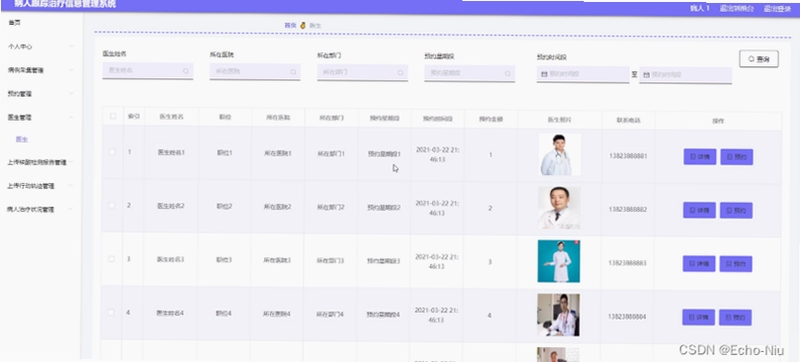Click the 所在部门4 cell

pos(330,315)
